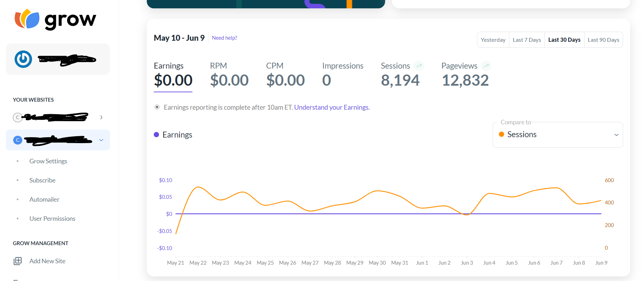Image resolution: width=644 pixels, height=281 pixels.
Task: Click the sun icon beside earnings reporting note
Action: 157,107
